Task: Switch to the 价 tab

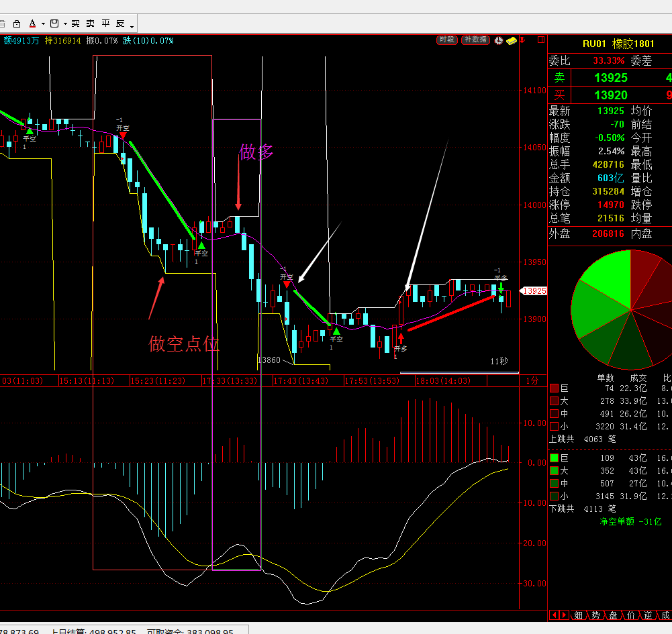Action: coord(631,616)
